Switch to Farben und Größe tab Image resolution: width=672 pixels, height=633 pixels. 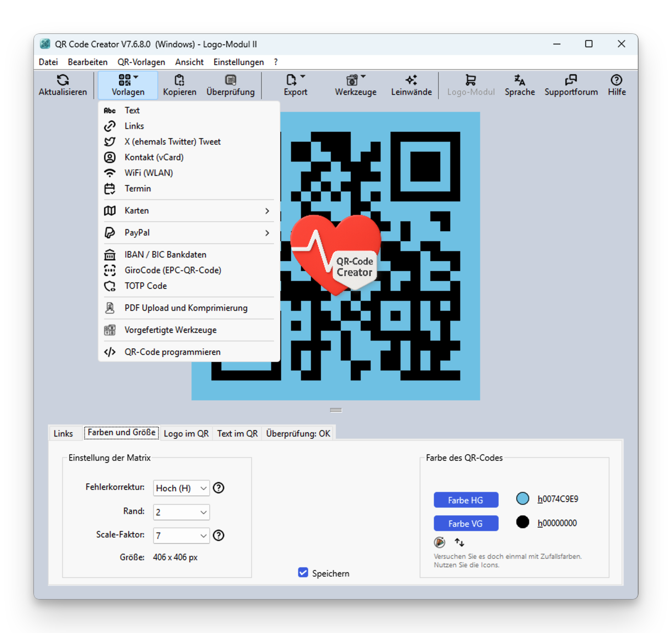[x=122, y=432]
